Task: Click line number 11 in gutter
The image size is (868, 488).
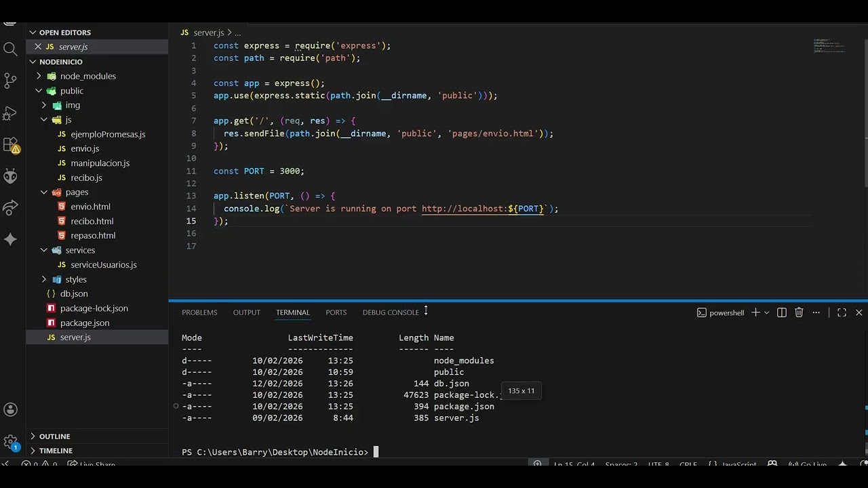Action: [191, 171]
